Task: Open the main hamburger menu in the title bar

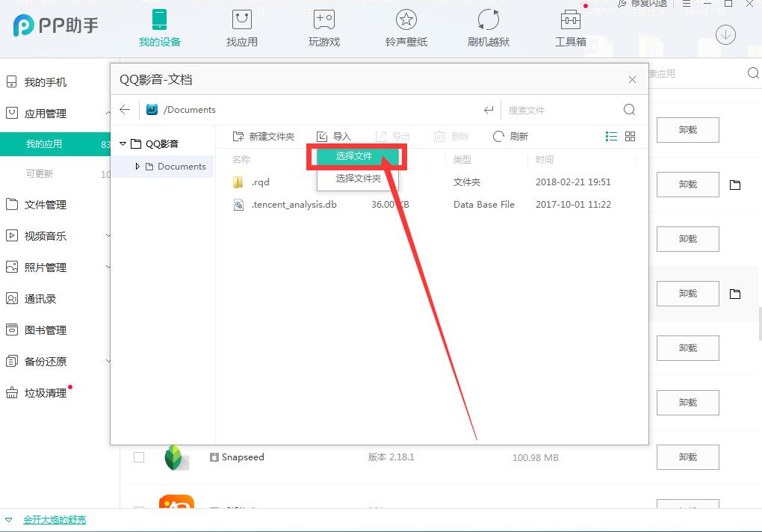Action: pyautogui.click(x=687, y=4)
